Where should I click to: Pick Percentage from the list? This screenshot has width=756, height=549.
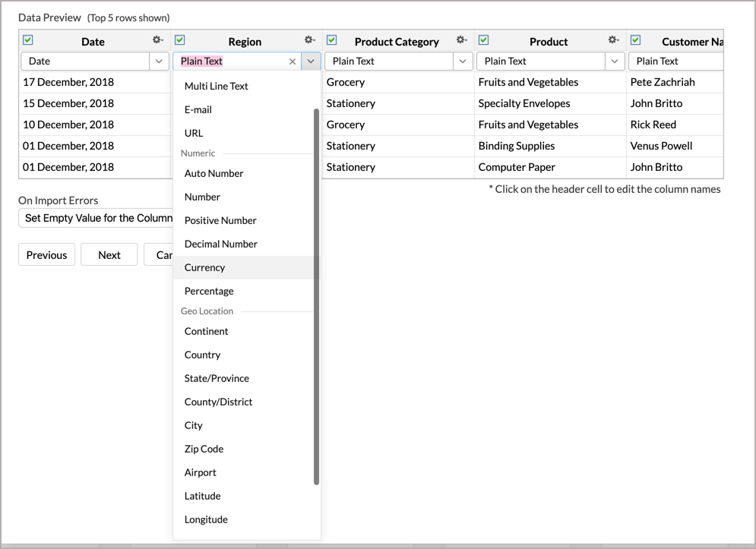243,291
